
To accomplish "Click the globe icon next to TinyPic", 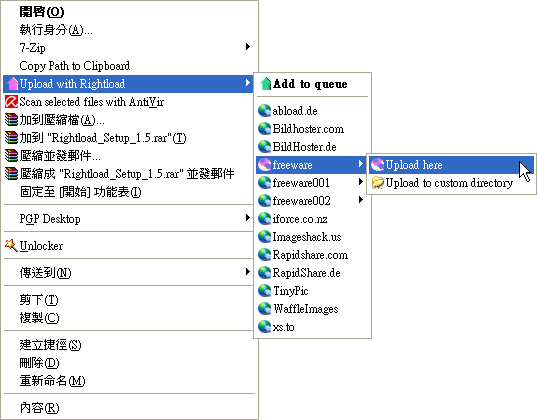I will pyautogui.click(x=264, y=291).
